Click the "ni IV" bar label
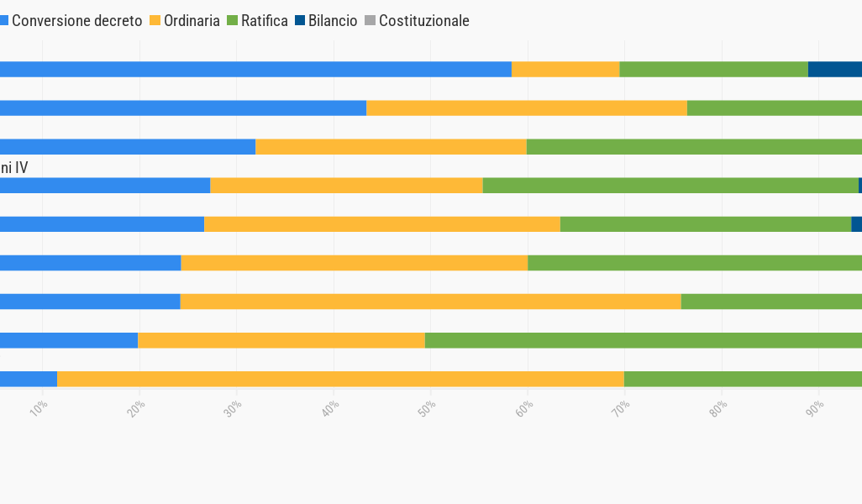This screenshot has width=862, height=504. 14,168
